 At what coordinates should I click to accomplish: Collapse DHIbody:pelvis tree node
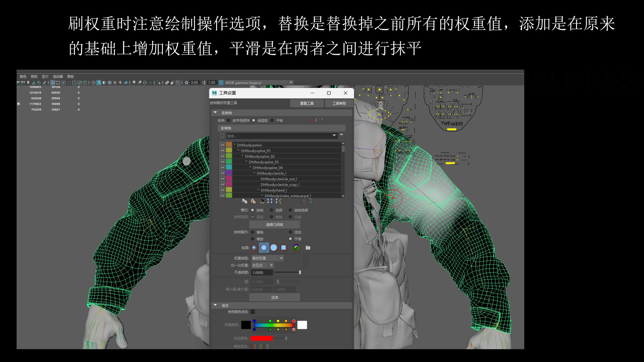click(234, 145)
